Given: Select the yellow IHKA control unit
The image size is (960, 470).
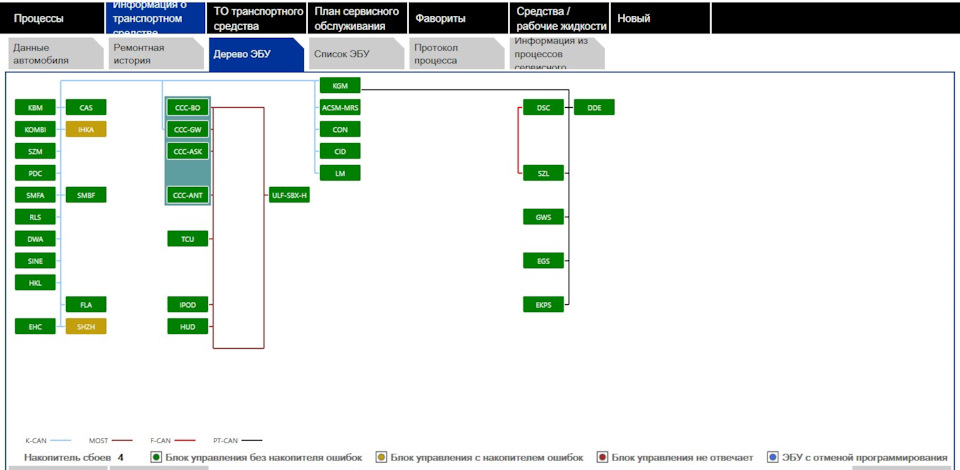Looking at the screenshot, I should pyautogui.click(x=86, y=129).
